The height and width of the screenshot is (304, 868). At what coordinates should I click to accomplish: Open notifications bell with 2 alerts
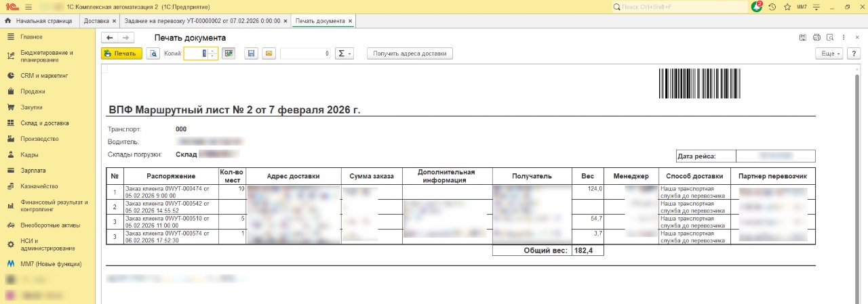tap(757, 6)
